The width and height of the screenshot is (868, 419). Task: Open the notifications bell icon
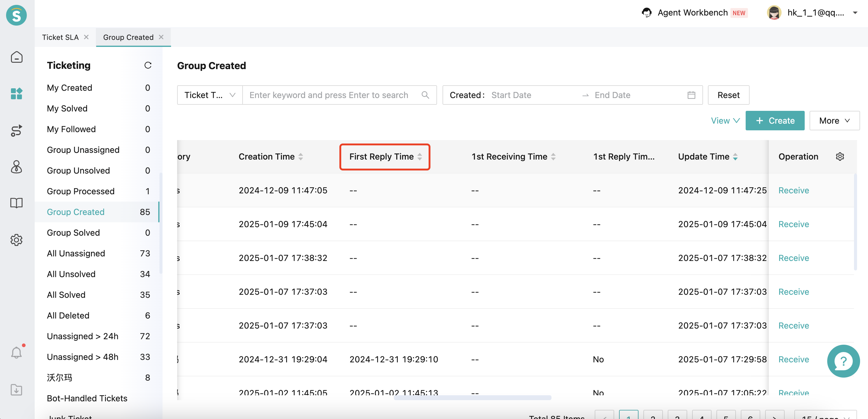point(16,353)
